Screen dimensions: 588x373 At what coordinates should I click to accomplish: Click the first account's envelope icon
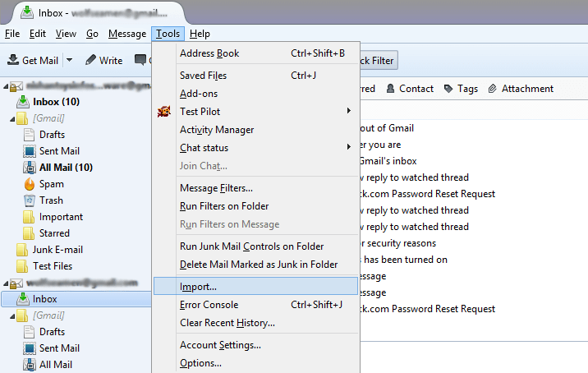point(16,87)
